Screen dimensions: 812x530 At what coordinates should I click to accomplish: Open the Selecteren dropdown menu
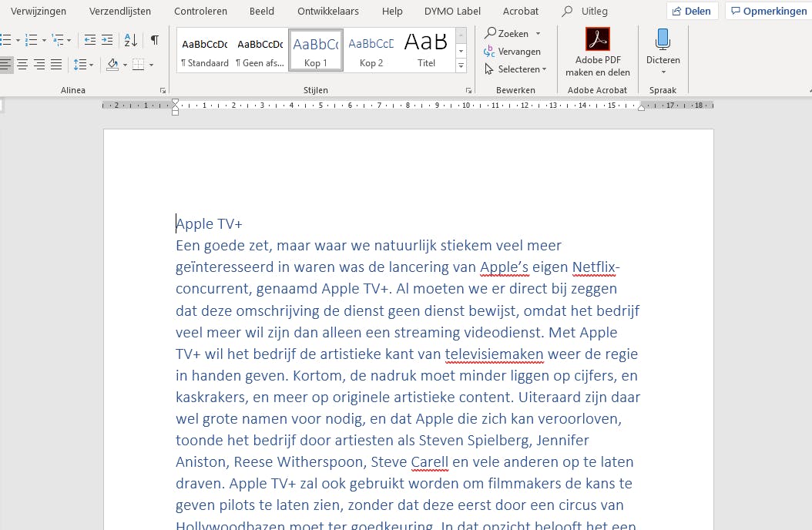[516, 69]
